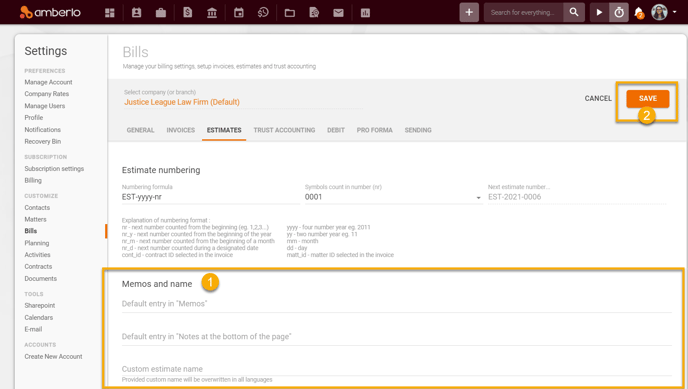Open the bills dollar document icon
This screenshot has height=389, width=688.
pyautogui.click(x=188, y=13)
